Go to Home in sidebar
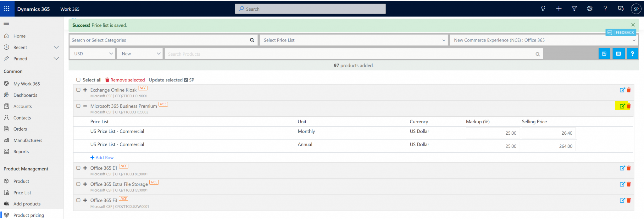644x219 pixels. 19,36
